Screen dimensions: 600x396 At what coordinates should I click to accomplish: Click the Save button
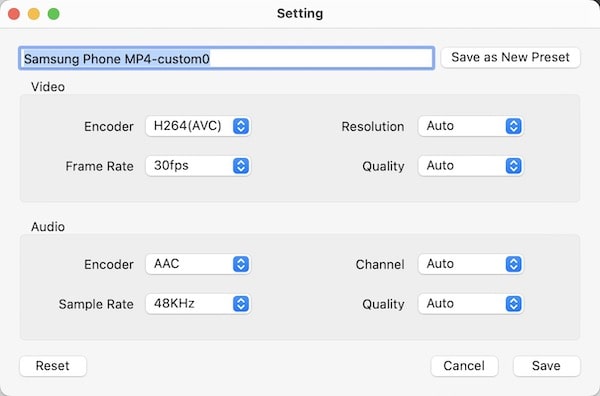(x=546, y=366)
